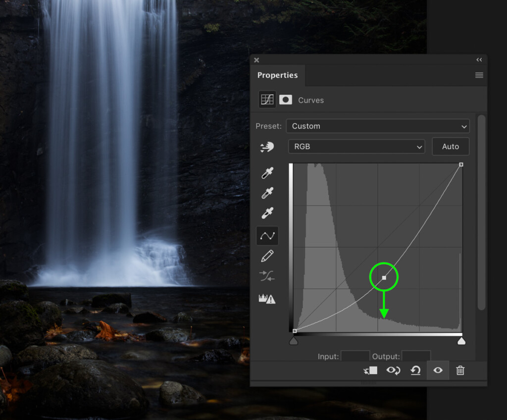The width and height of the screenshot is (507, 420).
Task: Open the RGB channel dropdown
Action: [356, 147]
